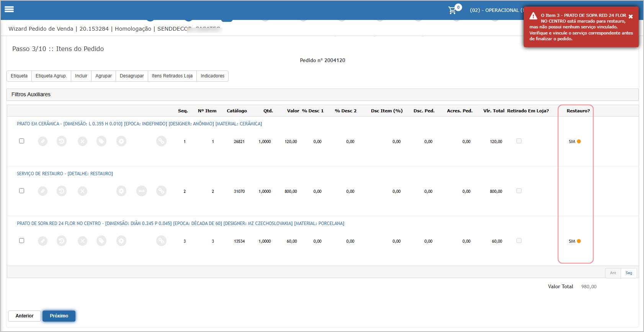The image size is (644, 332).
Task: Go back with the Anterior button
Action: [x=25, y=316]
